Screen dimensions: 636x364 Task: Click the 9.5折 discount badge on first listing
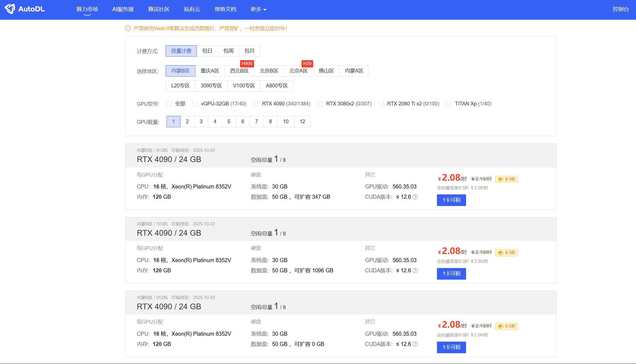(x=507, y=179)
